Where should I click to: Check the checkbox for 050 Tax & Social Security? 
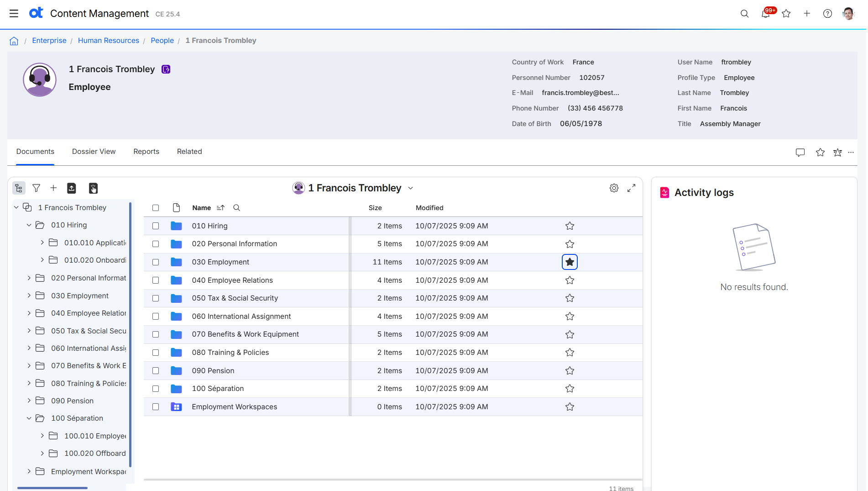[156, 298]
